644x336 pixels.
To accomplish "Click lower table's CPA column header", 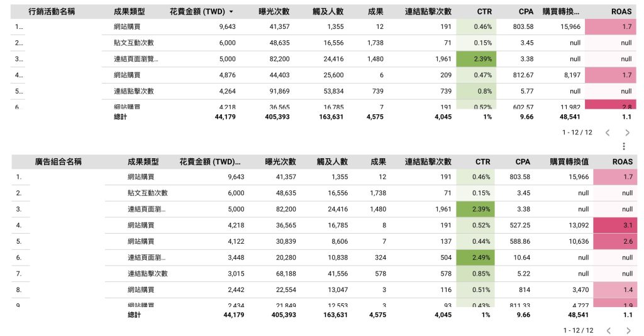I will 523,161.
